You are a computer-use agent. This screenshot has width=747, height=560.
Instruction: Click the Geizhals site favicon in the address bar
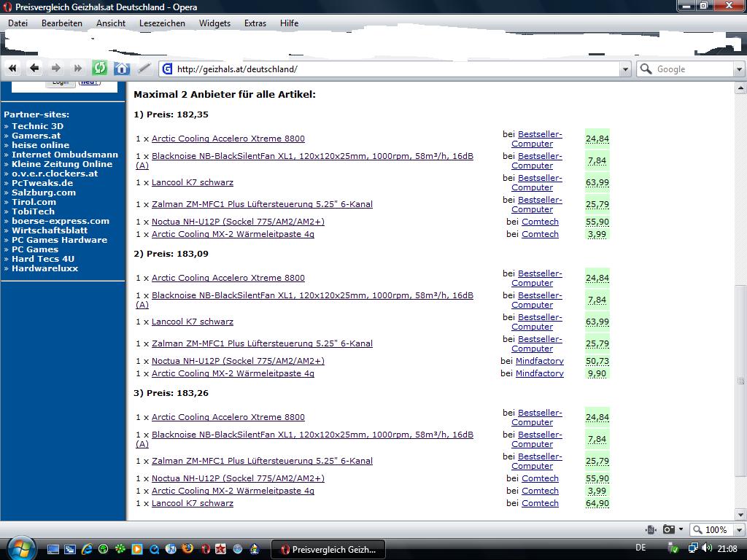tap(167, 69)
